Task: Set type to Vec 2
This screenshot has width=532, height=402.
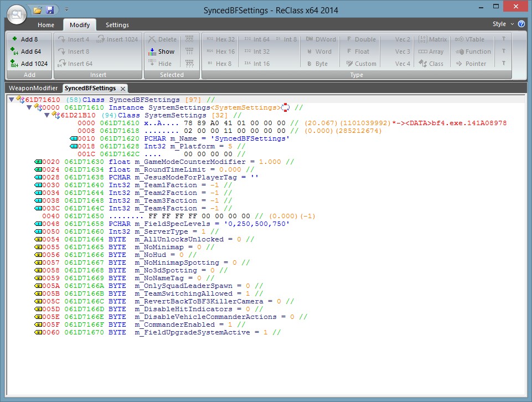Action: (402, 39)
